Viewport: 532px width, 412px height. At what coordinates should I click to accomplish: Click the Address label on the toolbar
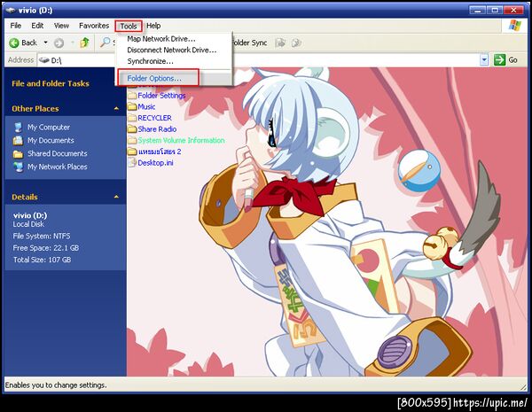[20, 60]
